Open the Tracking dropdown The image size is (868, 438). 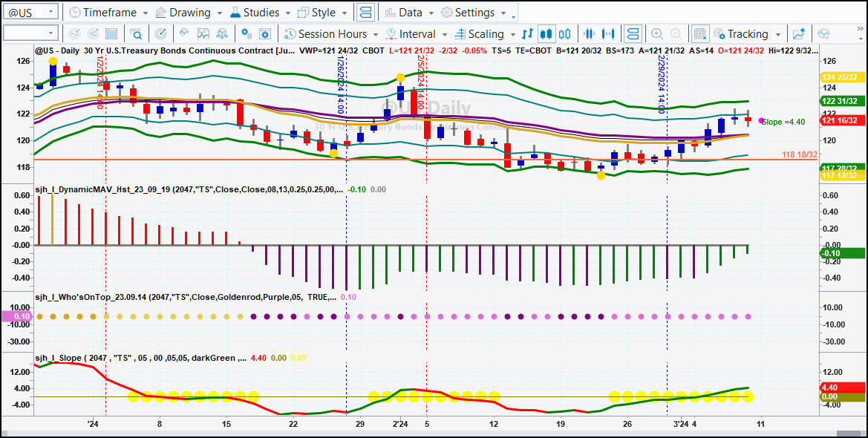click(x=747, y=33)
